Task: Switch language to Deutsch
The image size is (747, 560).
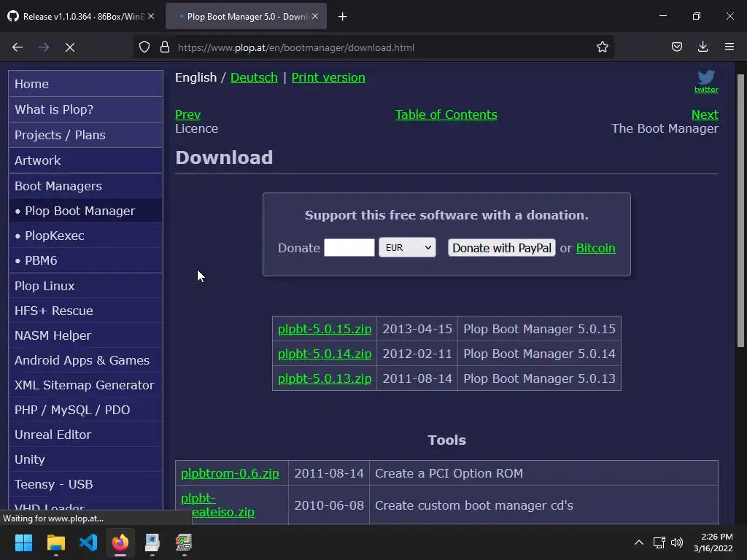Action: [254, 77]
